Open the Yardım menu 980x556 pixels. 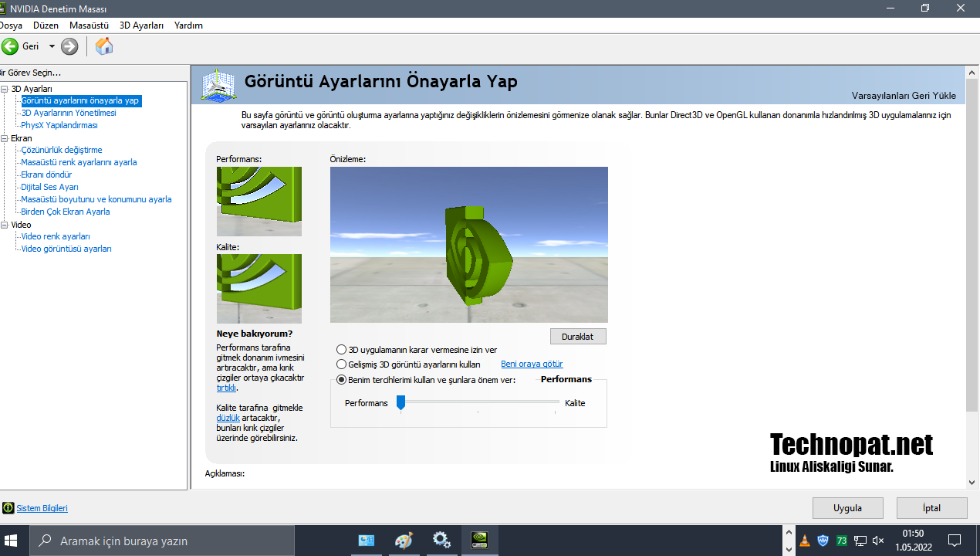188,25
